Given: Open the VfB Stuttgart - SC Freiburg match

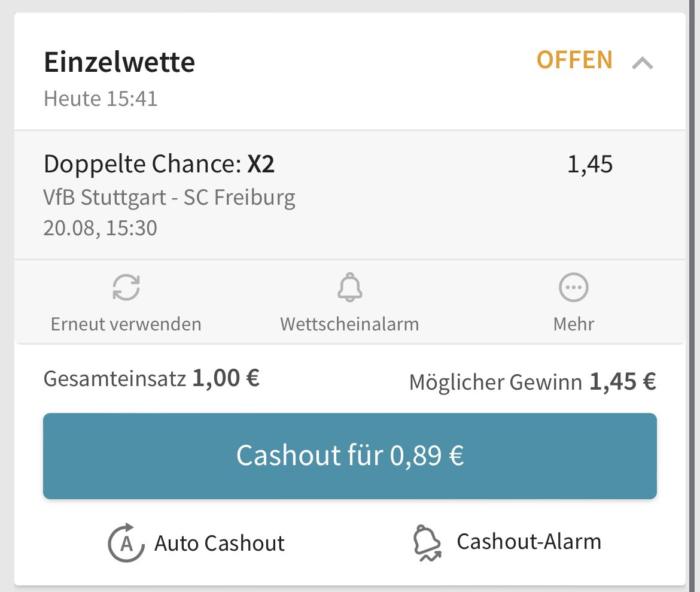Looking at the screenshot, I should point(169,198).
